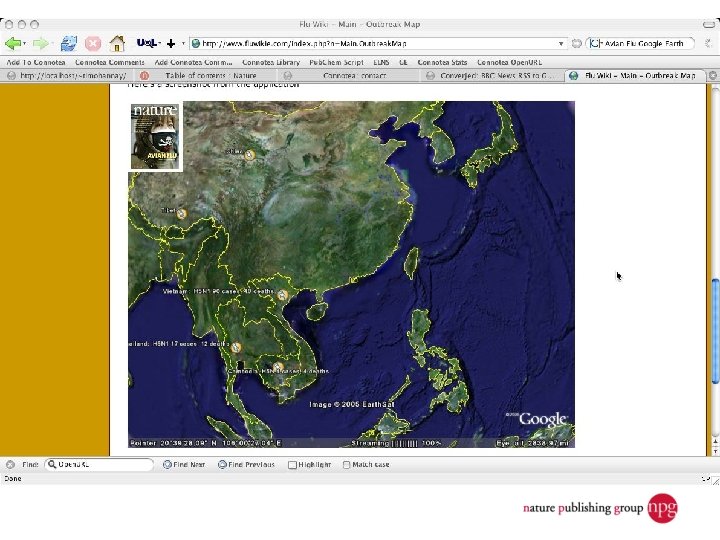The image size is (720, 540).
Task: Click the npg red circle logo
Action: [x=662, y=507]
